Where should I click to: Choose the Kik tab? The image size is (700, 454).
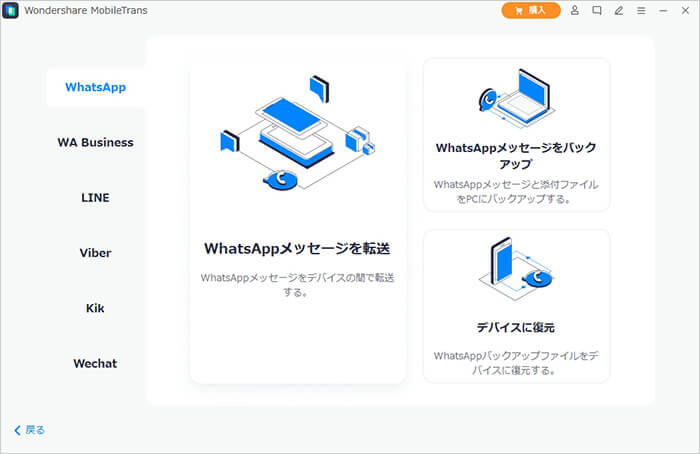pyautogui.click(x=95, y=308)
